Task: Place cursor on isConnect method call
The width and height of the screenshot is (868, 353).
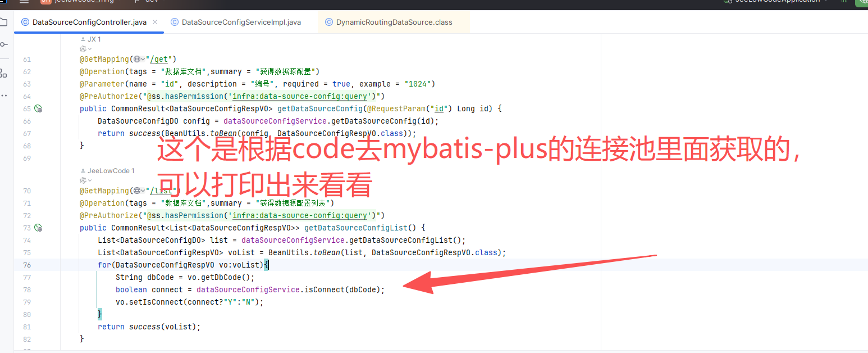Action: pyautogui.click(x=324, y=289)
